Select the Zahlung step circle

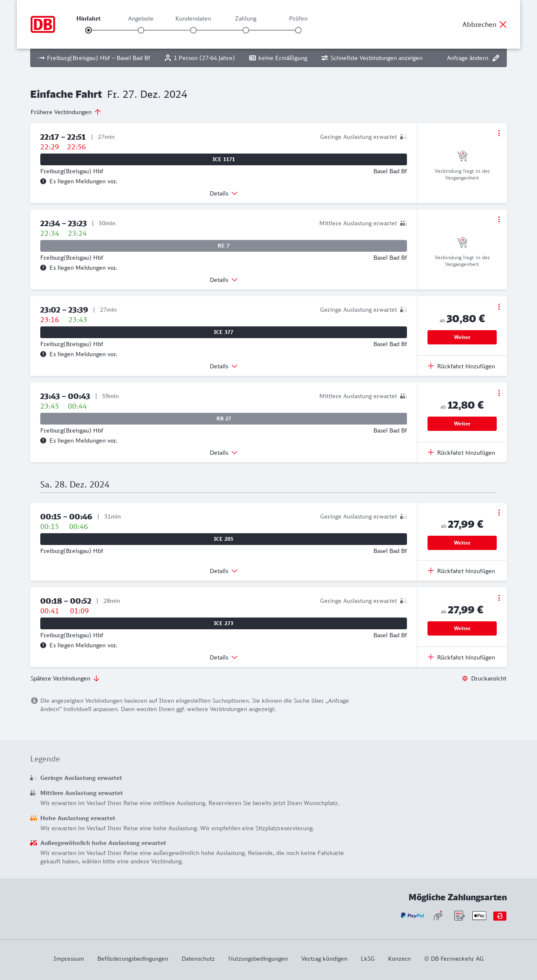[x=246, y=30]
